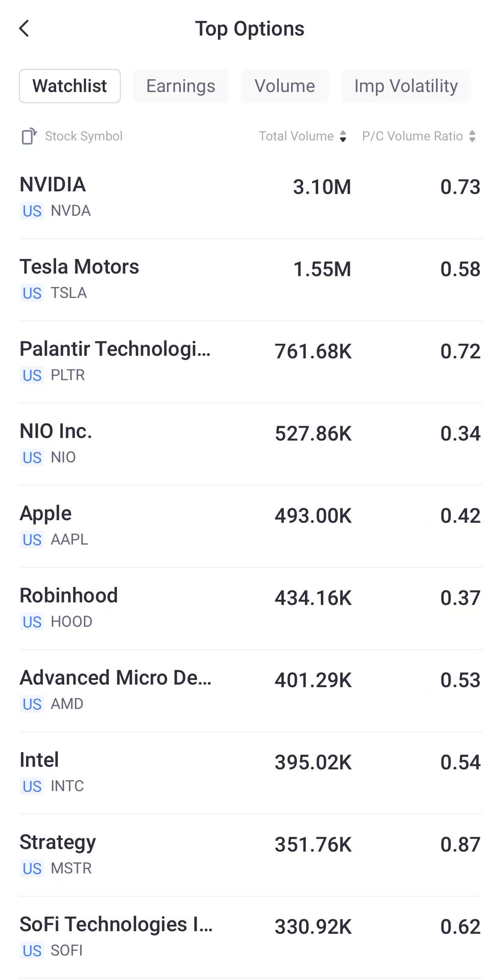
Task: Select the Intel INTC entry
Action: tap(250, 772)
